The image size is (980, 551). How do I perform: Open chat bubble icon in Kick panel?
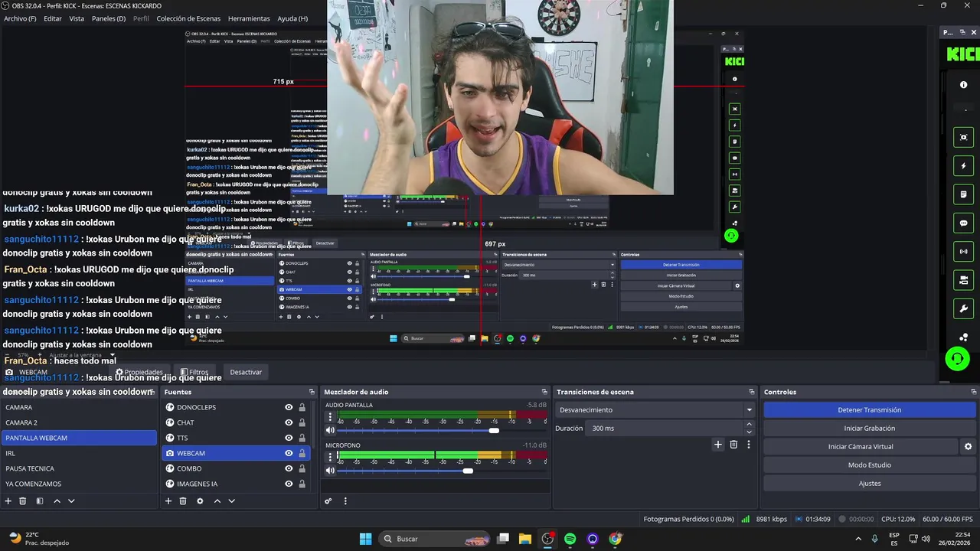point(964,223)
